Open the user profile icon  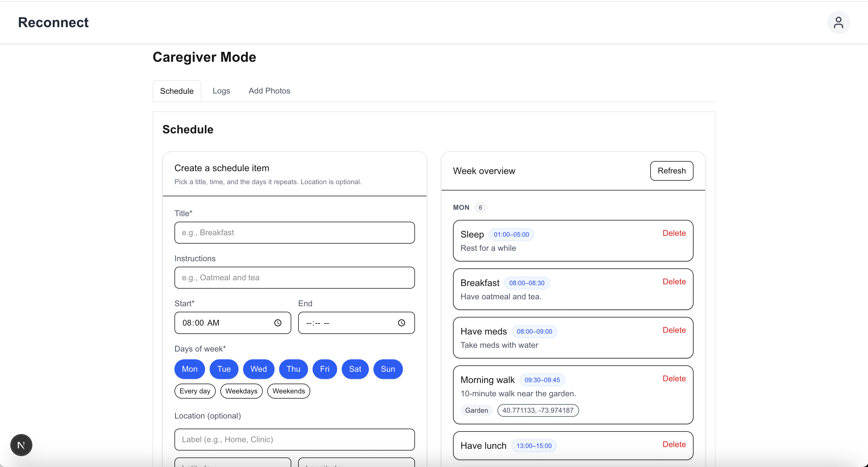838,23
